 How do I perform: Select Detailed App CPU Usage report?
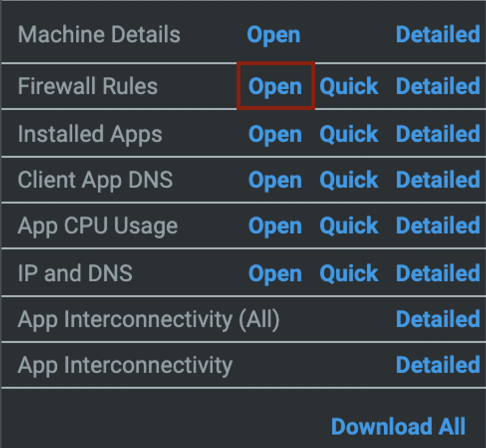[x=438, y=225]
